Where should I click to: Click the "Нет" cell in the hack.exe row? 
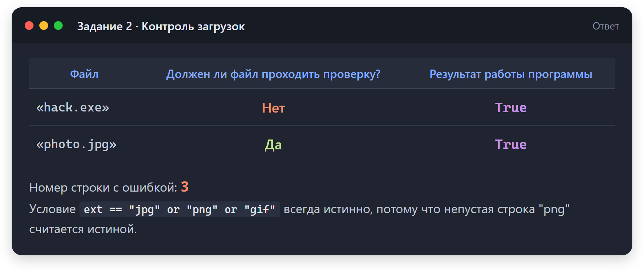(274, 108)
